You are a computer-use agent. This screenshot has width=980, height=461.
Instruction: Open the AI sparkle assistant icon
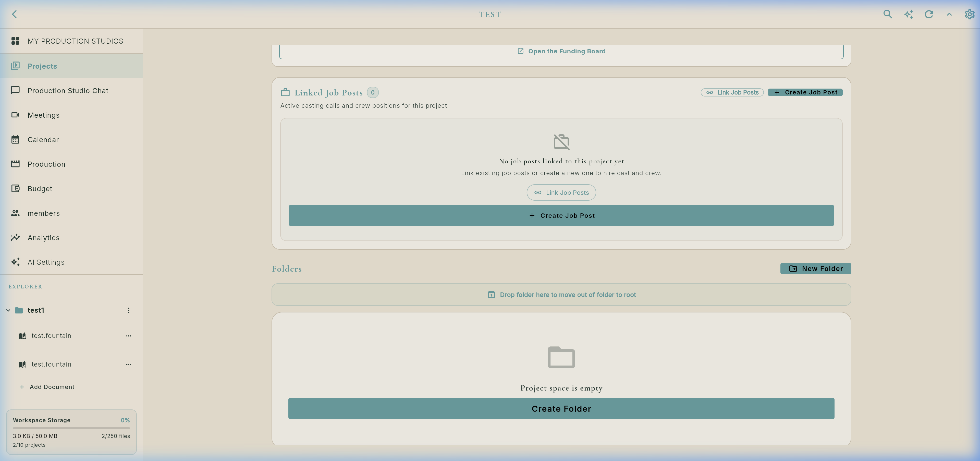909,15
